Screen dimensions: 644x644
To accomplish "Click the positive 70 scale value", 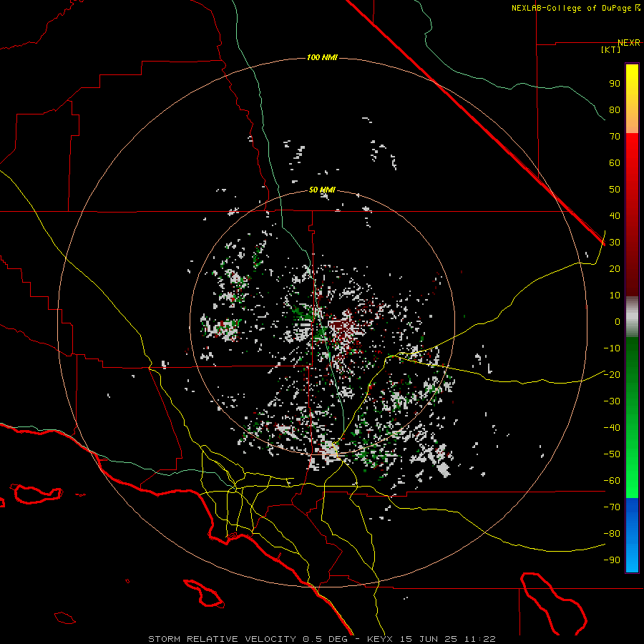I will click(615, 137).
